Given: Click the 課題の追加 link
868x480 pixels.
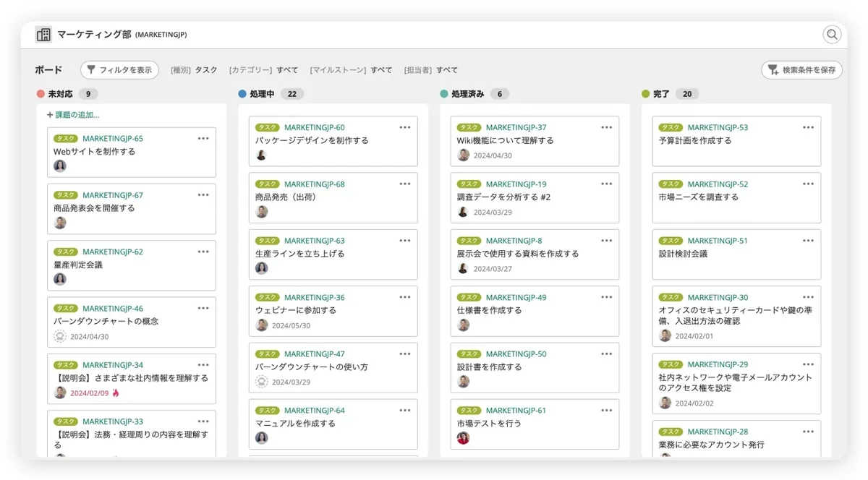Looking at the screenshot, I should (x=73, y=115).
